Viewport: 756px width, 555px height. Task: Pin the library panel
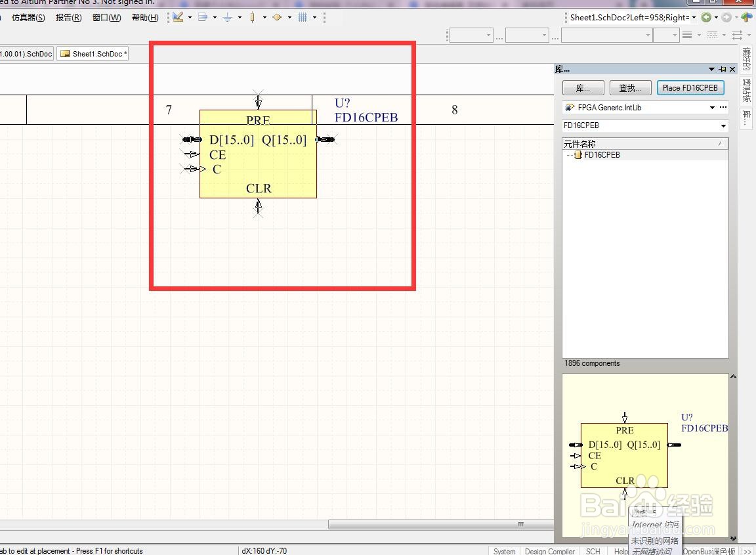pos(723,70)
